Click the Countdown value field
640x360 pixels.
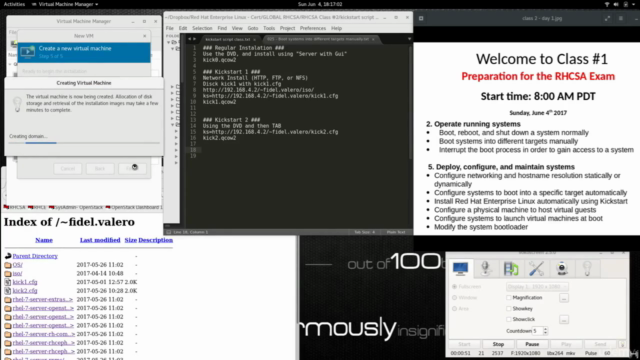[x=537, y=331]
